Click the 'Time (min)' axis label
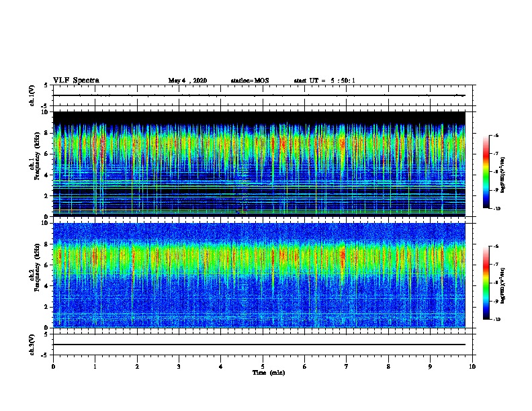Image resolution: width=532 pixels, height=411 pixels. 269,373
